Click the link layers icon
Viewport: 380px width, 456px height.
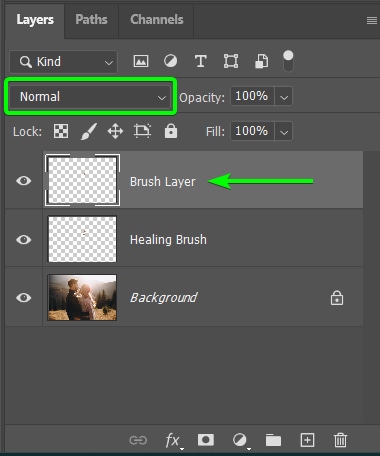(138, 440)
